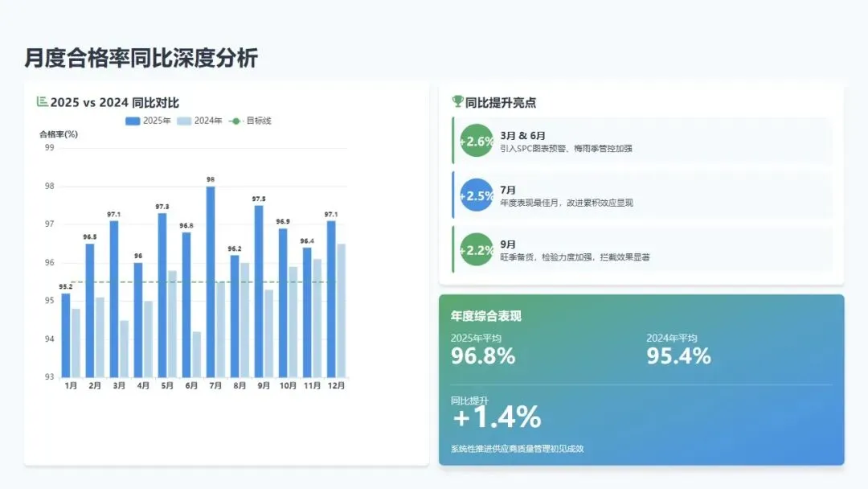This screenshot has height=489, width=868.
Task: Select the 8月 bar labeled 96.2
Action: pos(235,316)
